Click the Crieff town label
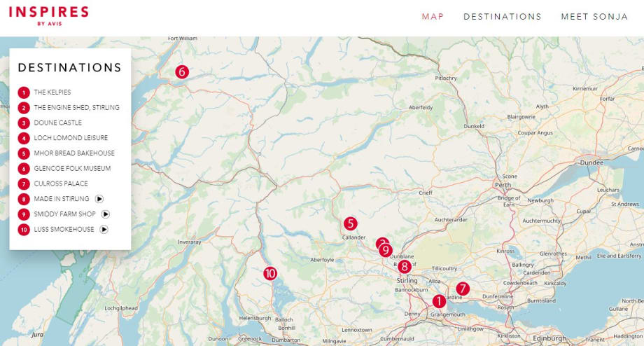The height and width of the screenshot is (346, 644). [426, 193]
